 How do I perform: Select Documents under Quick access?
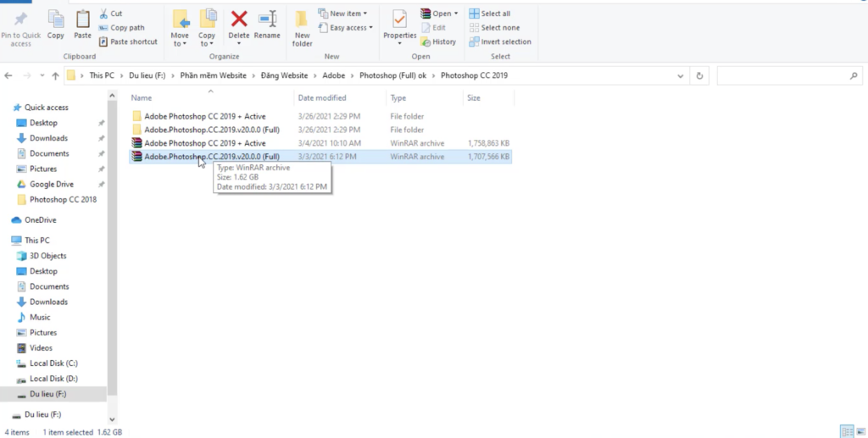click(x=48, y=153)
